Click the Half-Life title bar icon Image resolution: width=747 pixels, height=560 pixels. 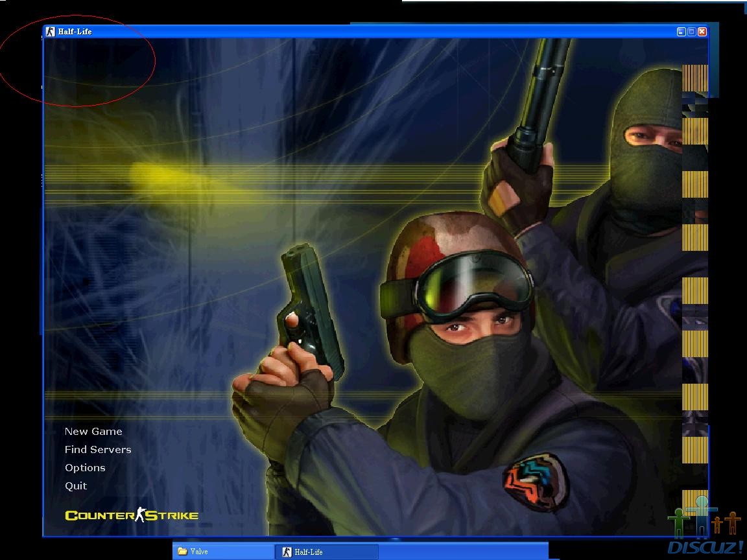coord(50,31)
